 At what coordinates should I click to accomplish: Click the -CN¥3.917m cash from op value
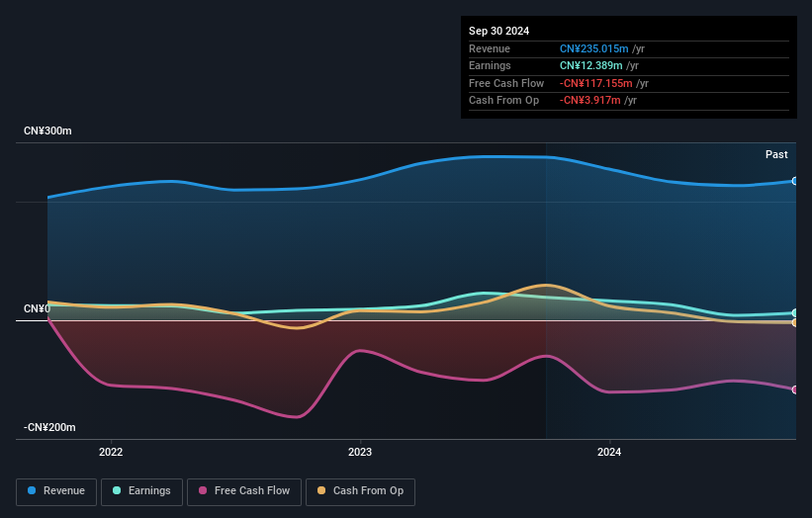(x=589, y=101)
